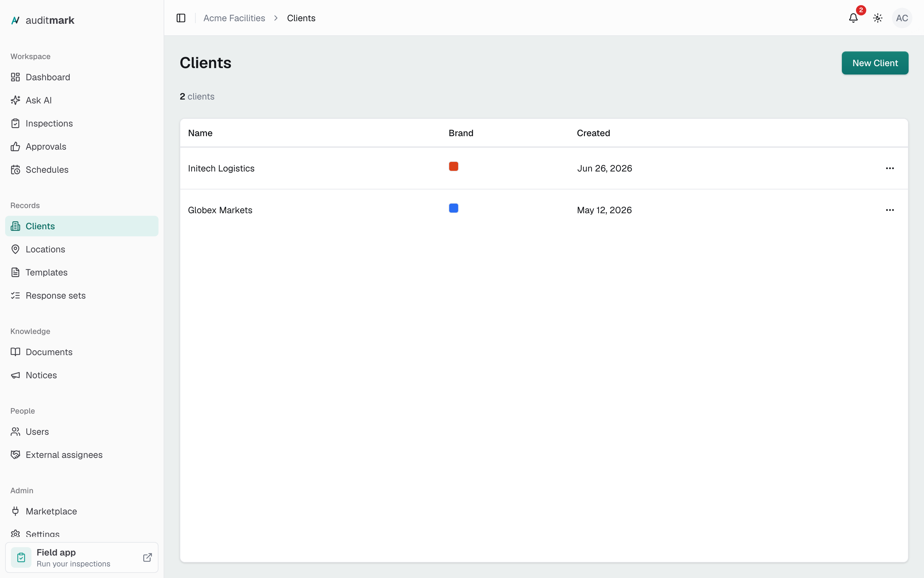Open the AC user avatar menu
Viewport: 924px width, 578px height.
[902, 18]
